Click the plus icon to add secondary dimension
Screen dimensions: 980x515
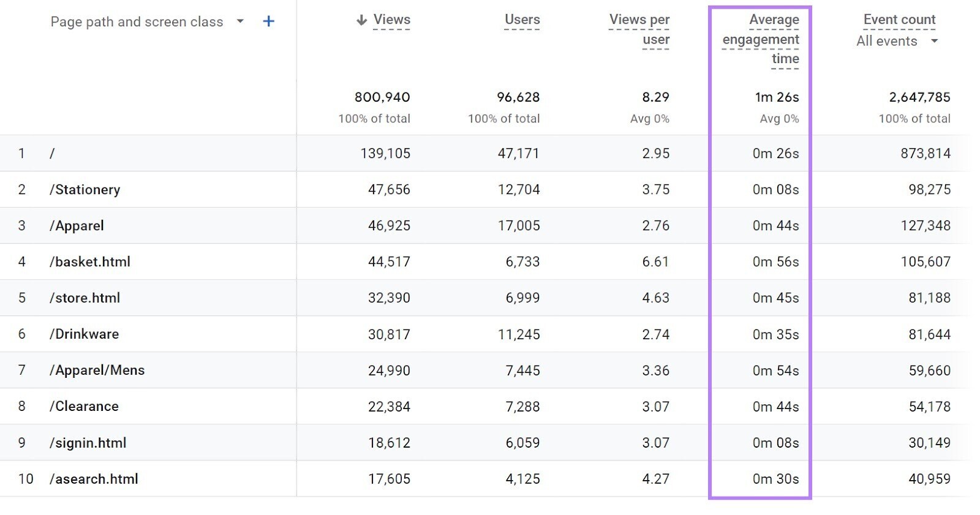pyautogui.click(x=268, y=21)
